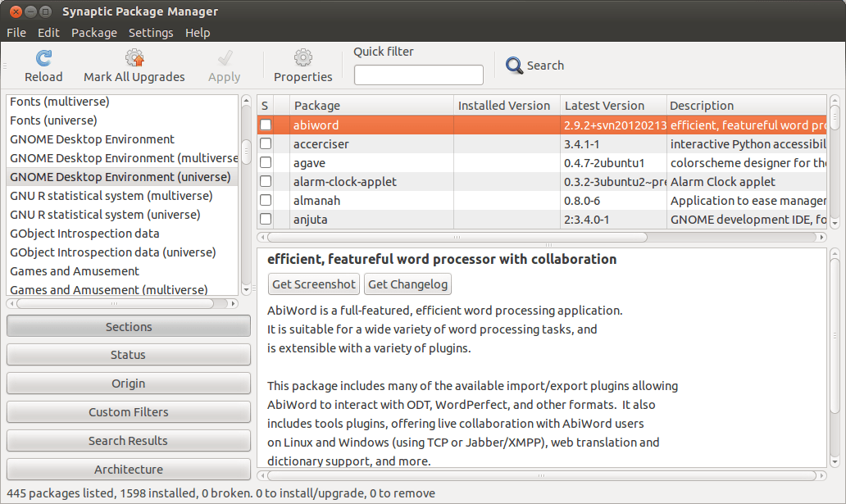Select the anjuta package row
This screenshot has height=504, width=846.
click(x=542, y=219)
